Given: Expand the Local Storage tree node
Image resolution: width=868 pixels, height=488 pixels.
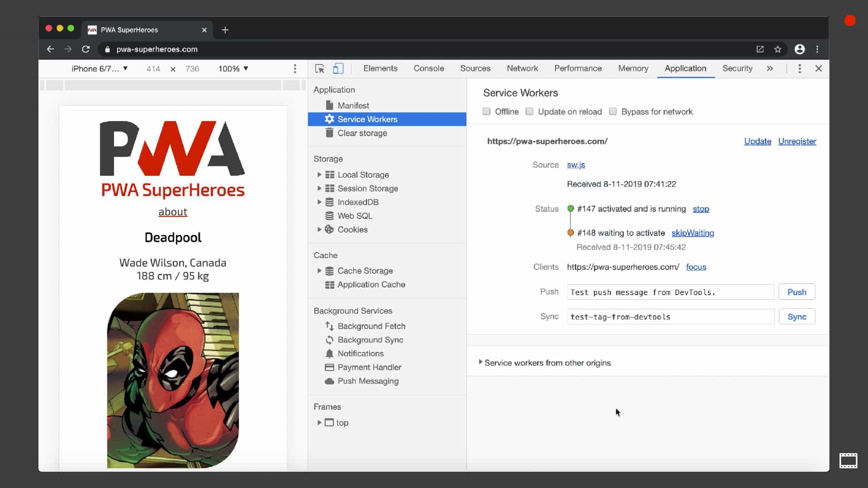Looking at the screenshot, I should click(x=319, y=174).
